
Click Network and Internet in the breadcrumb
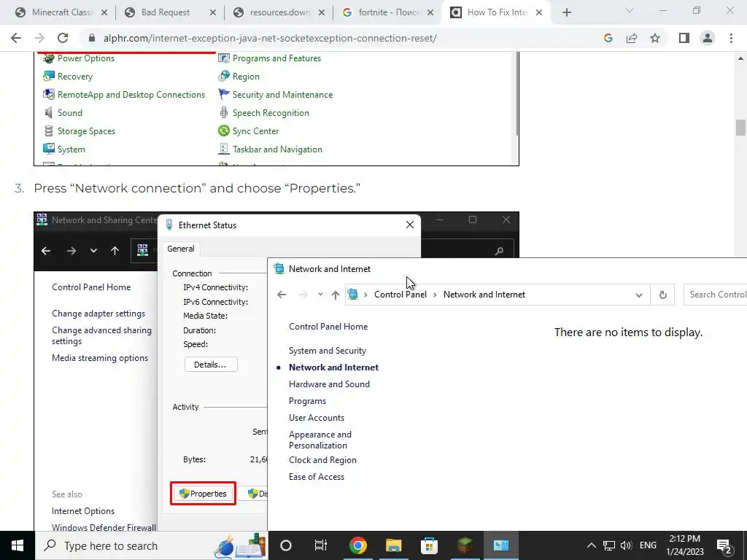(484, 295)
